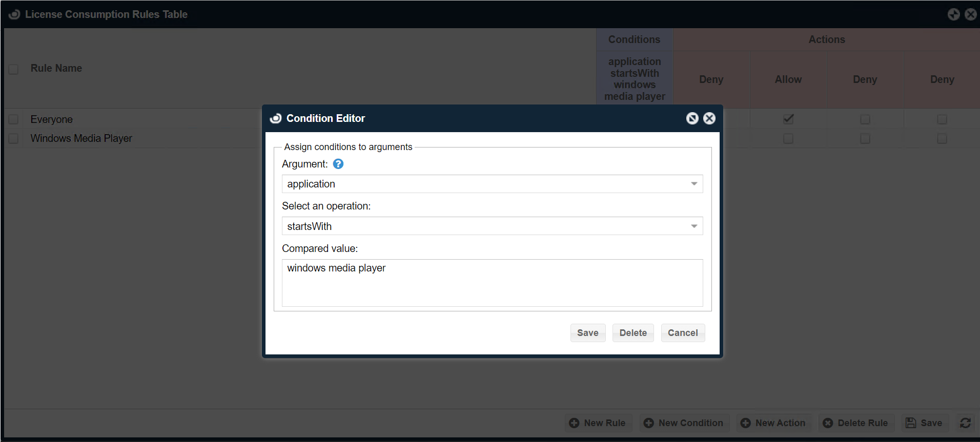The width and height of the screenshot is (980, 442).
Task: Click the New Action button
Action: [x=773, y=423]
